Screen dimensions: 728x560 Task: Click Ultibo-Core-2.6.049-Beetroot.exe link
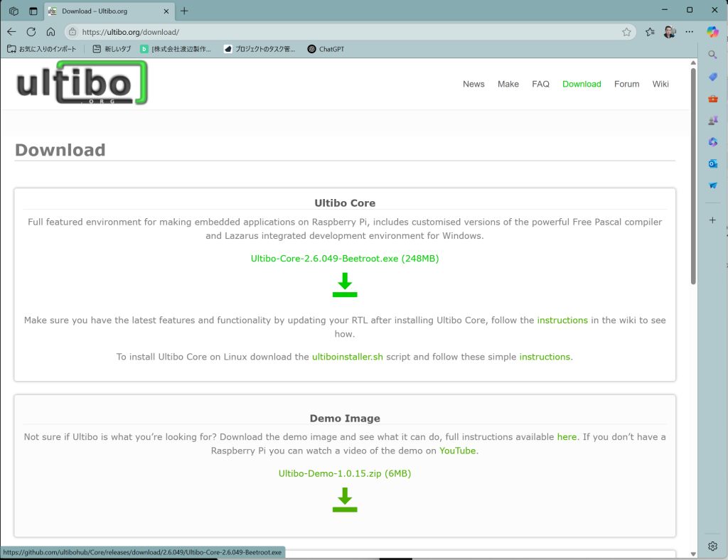[x=345, y=259]
